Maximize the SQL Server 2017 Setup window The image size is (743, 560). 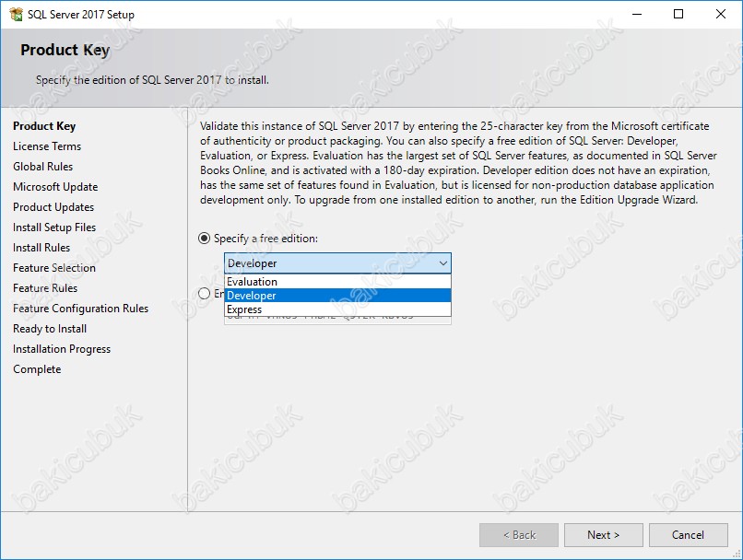click(x=678, y=14)
